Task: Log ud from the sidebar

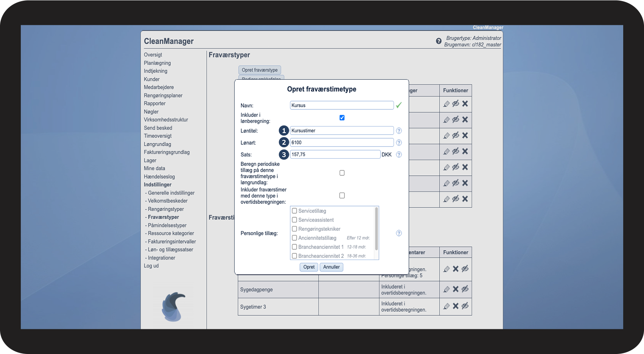Action: 151,266
